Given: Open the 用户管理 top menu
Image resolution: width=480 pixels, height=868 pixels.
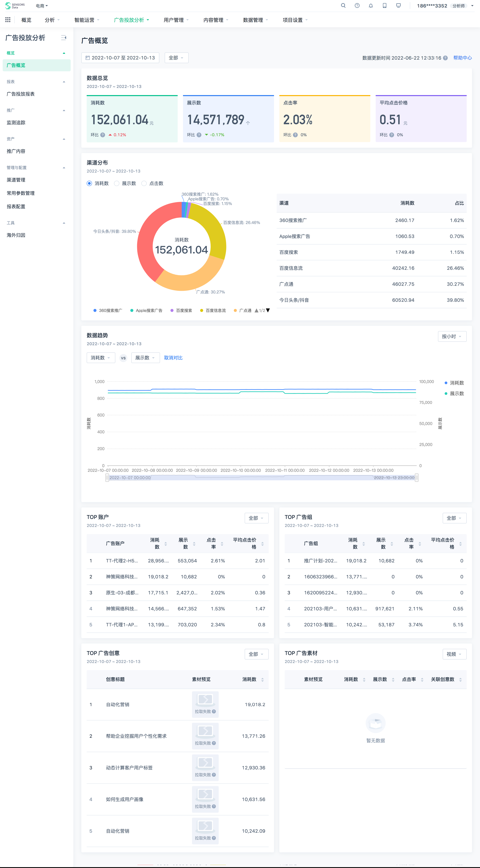Looking at the screenshot, I should point(176,20).
